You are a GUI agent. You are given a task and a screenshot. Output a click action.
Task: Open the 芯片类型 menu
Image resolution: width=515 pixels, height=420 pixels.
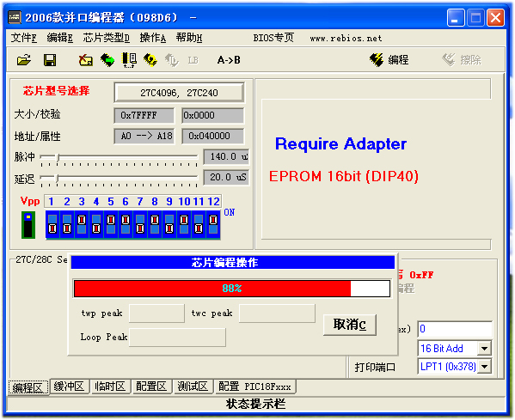106,38
